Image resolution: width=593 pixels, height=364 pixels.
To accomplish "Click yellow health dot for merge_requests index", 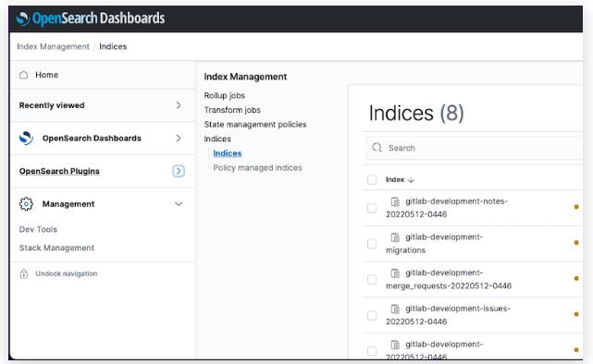I will pyautogui.click(x=576, y=279).
